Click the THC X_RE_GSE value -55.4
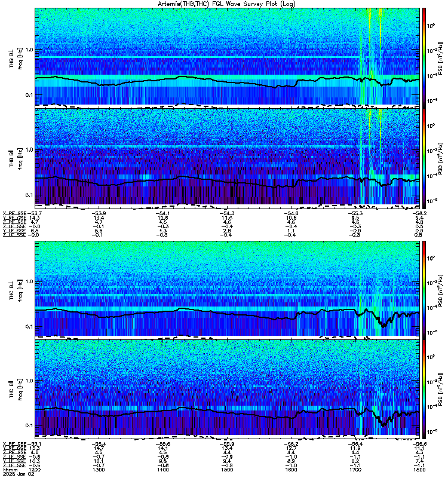Screen dimensions: 448x478 [x=99, y=444]
